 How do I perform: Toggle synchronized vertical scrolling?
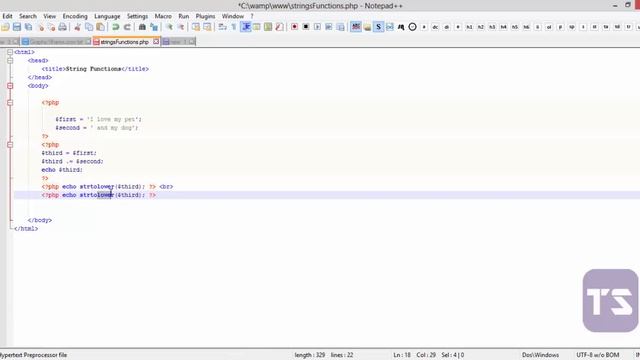(x=196, y=27)
